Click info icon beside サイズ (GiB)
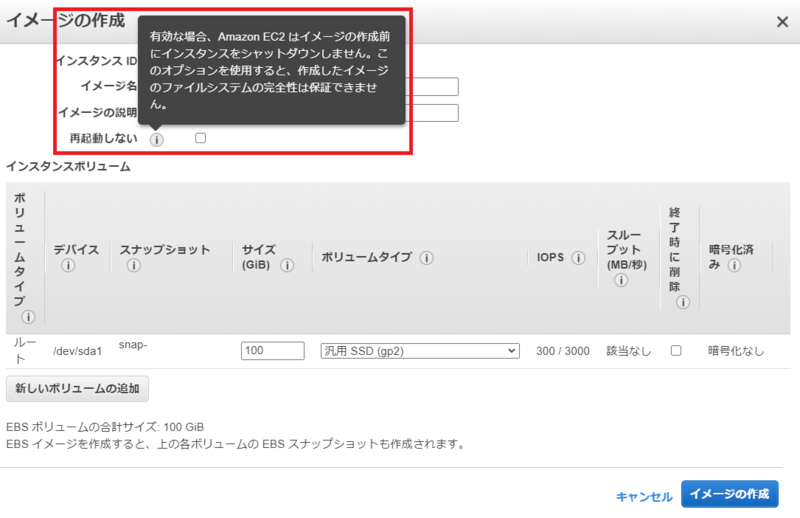Image resolution: width=800 pixels, height=518 pixels. [287, 265]
